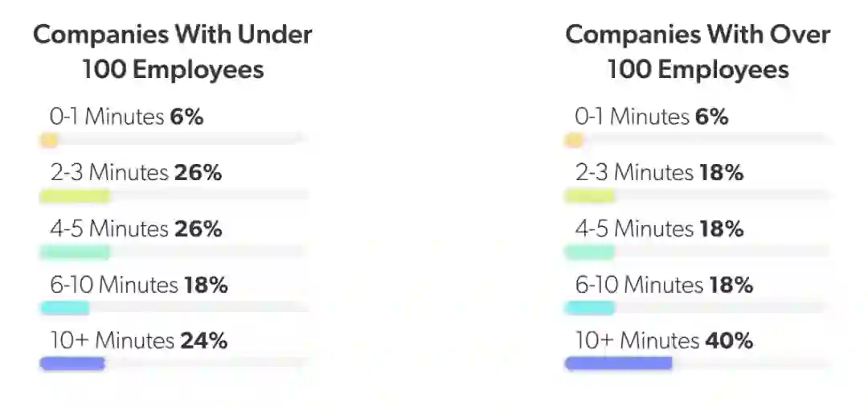
Task: Select the "4-5 Minutes 26%" label
Action: coord(134,229)
